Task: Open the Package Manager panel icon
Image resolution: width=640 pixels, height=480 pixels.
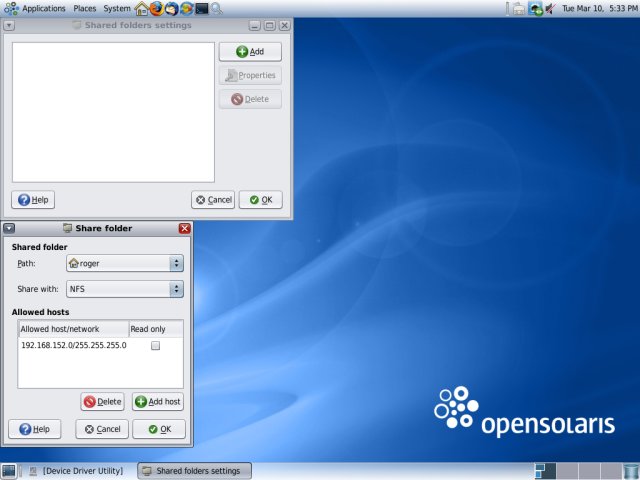Action: (x=187, y=9)
